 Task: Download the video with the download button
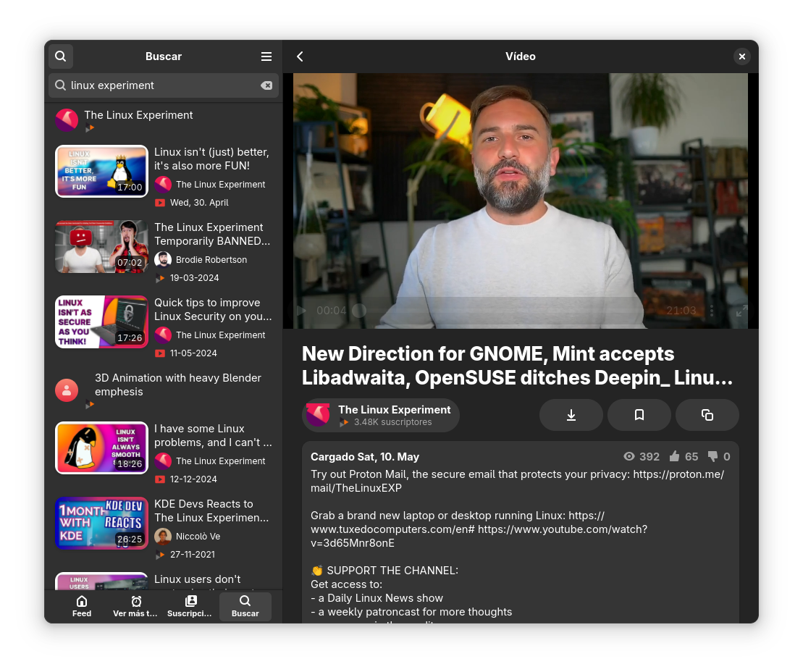[x=571, y=415]
